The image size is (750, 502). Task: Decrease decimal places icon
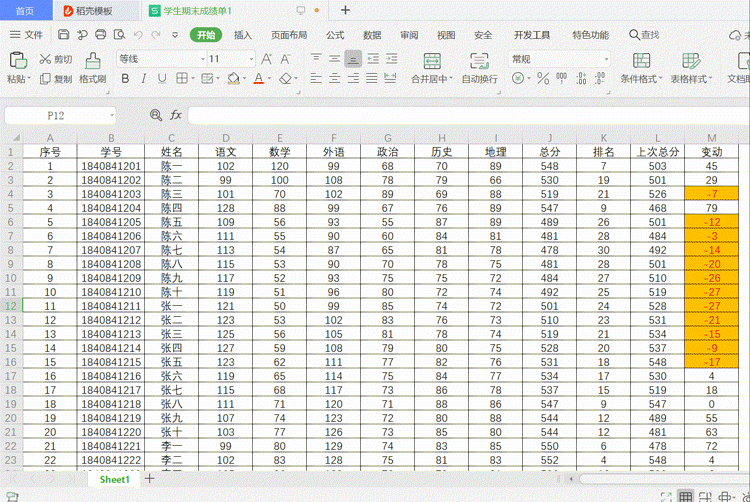coord(600,78)
